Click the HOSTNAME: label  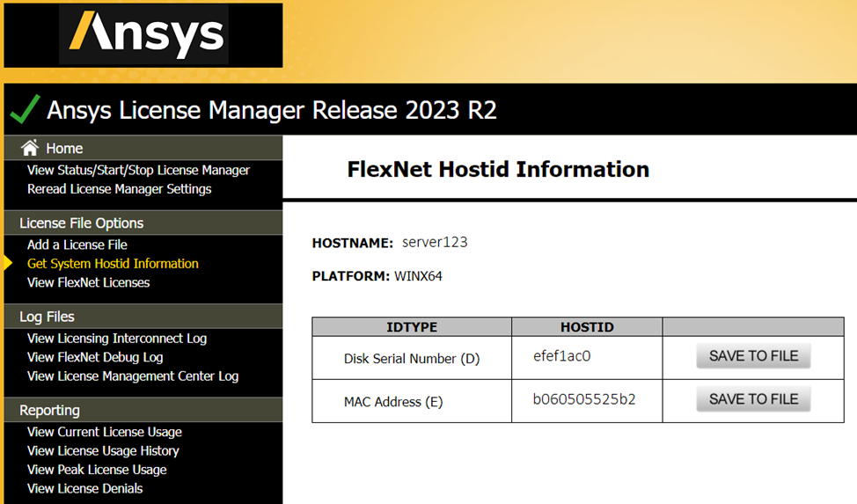pos(353,243)
